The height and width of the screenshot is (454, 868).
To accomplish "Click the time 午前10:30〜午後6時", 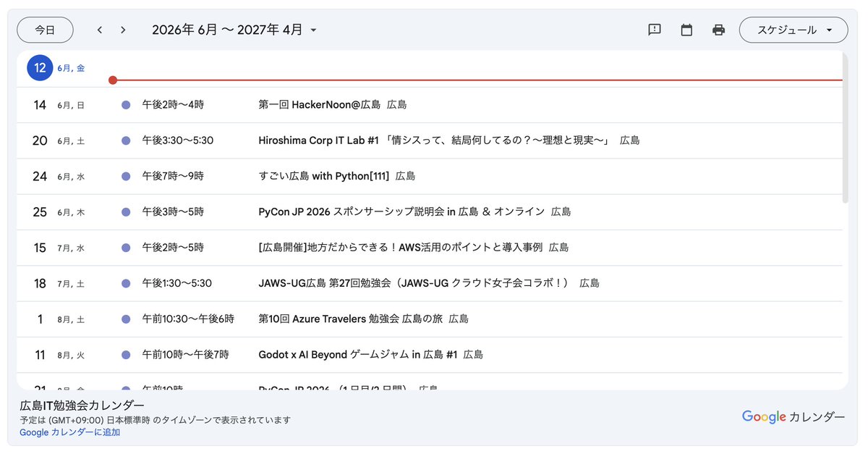I will [x=188, y=319].
